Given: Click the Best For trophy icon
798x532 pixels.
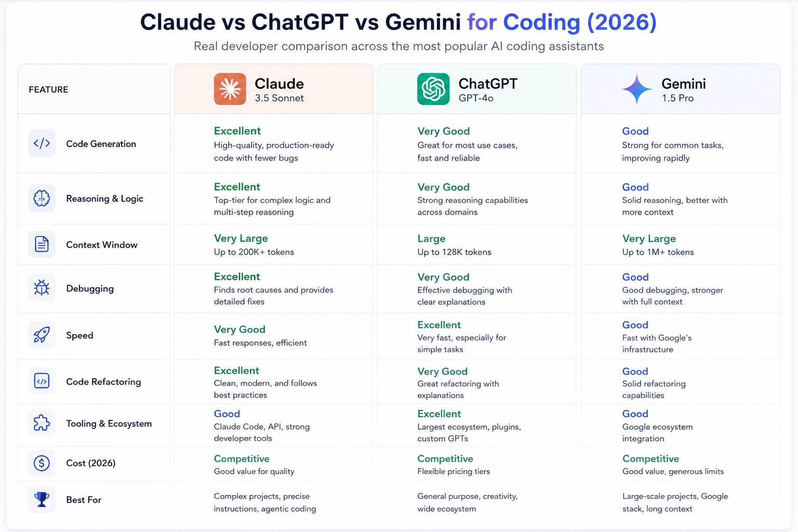Looking at the screenshot, I should click(42, 499).
